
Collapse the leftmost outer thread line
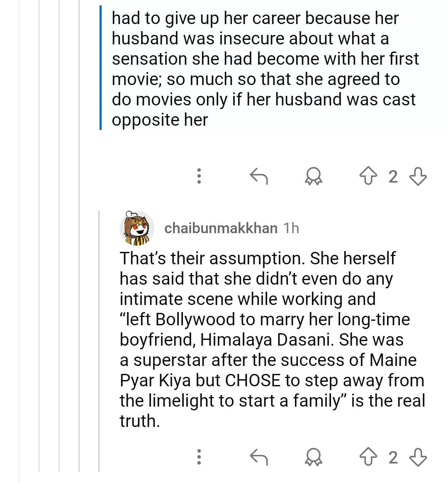click(19, 241)
